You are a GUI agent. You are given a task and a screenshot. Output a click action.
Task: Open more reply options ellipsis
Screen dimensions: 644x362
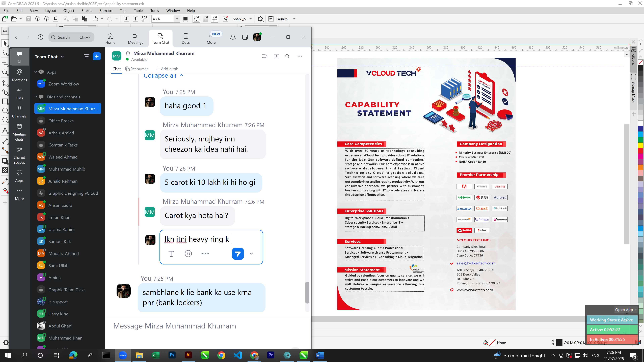click(x=205, y=254)
